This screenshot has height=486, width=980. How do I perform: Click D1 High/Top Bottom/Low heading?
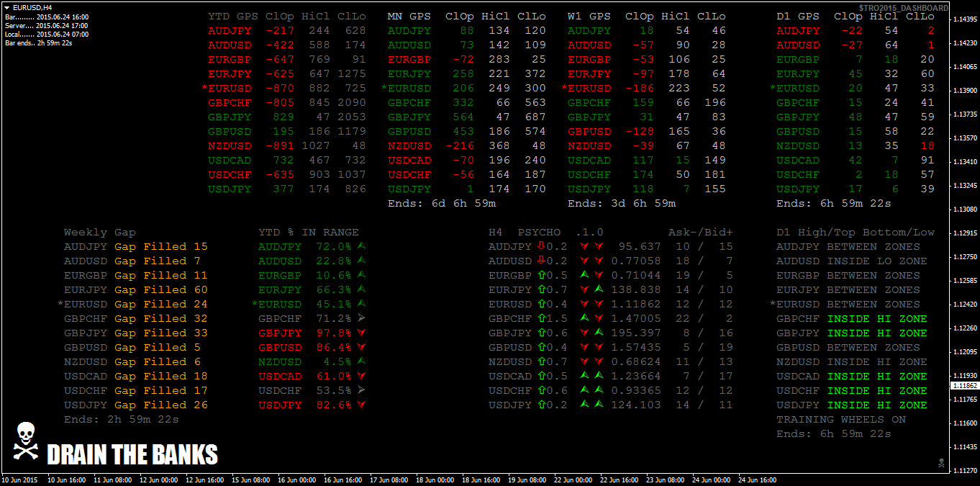pyautogui.click(x=856, y=232)
